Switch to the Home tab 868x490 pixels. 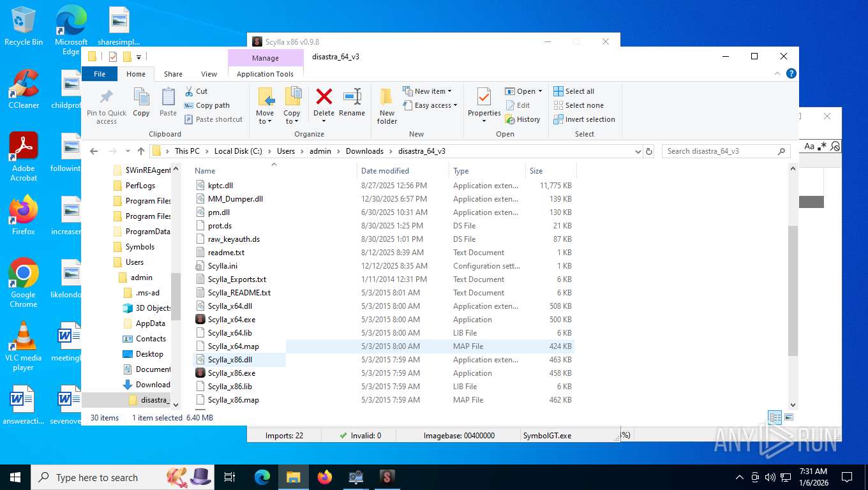click(136, 74)
